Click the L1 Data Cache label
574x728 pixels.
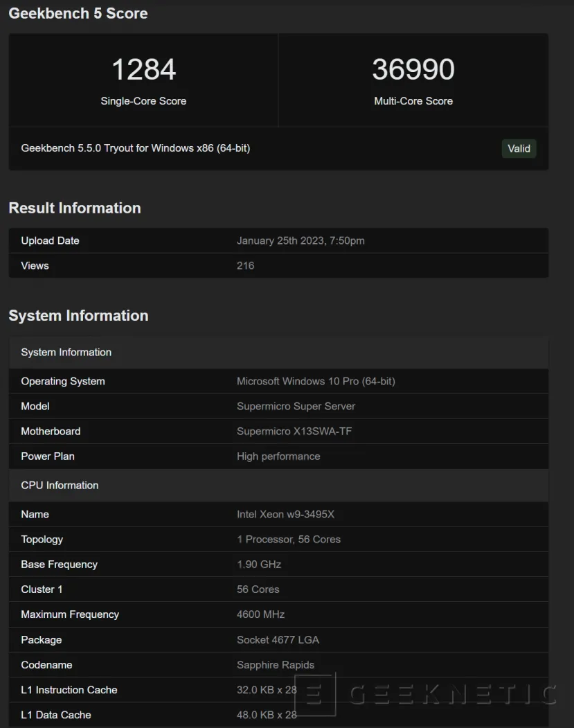pyautogui.click(x=56, y=715)
